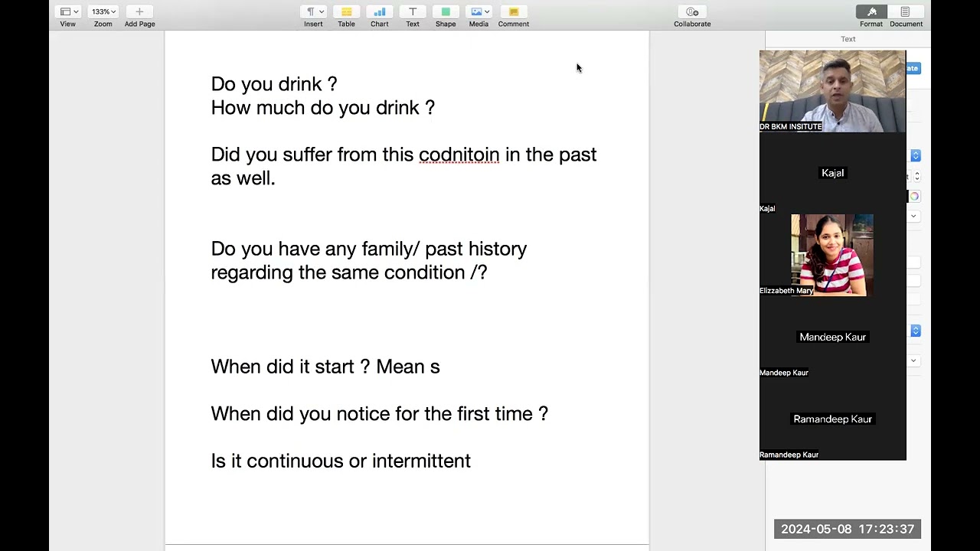The width and height of the screenshot is (980, 551).
Task: Expand the Media dropdown arrow
Action: coord(486,11)
